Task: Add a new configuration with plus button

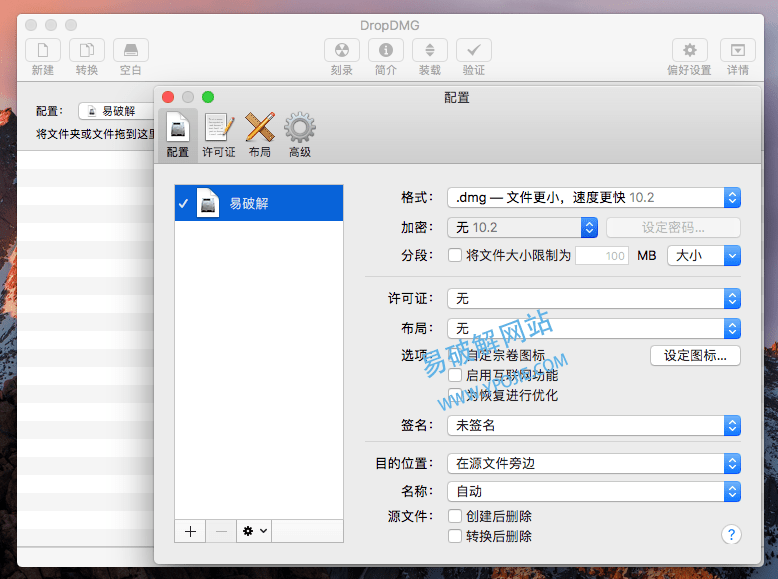Action: (190, 531)
